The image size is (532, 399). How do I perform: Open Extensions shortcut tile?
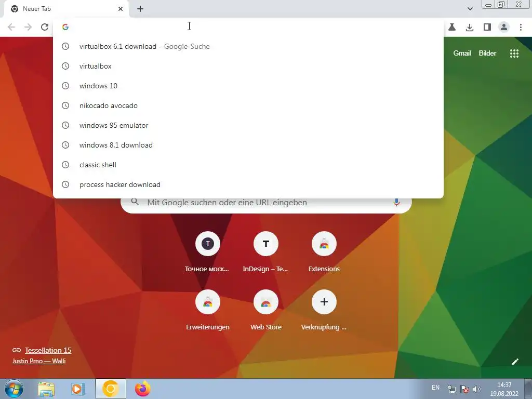coord(324,252)
